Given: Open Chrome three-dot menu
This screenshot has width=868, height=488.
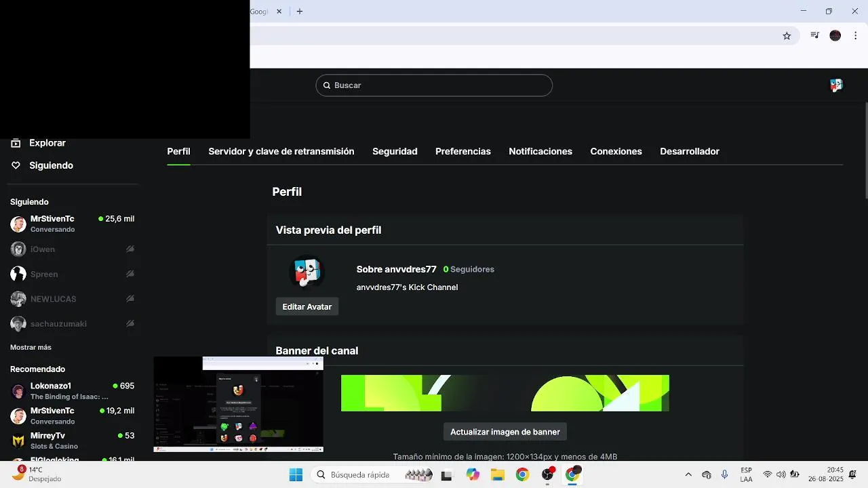Looking at the screenshot, I should (x=856, y=36).
